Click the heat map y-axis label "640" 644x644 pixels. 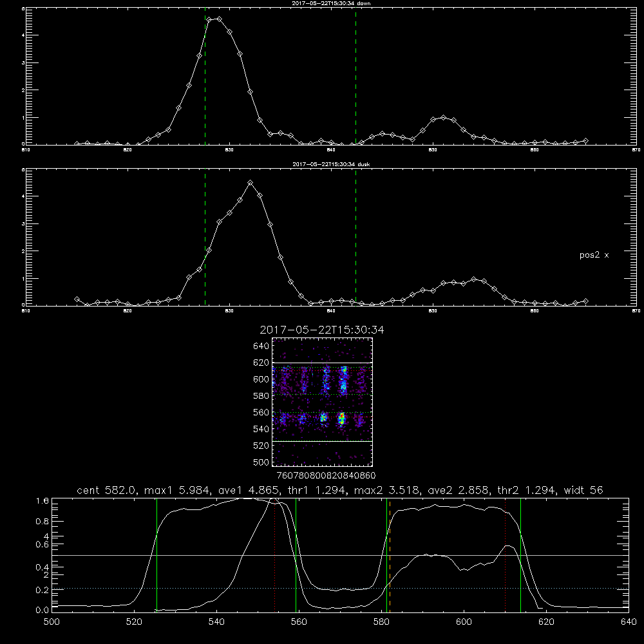261,346
